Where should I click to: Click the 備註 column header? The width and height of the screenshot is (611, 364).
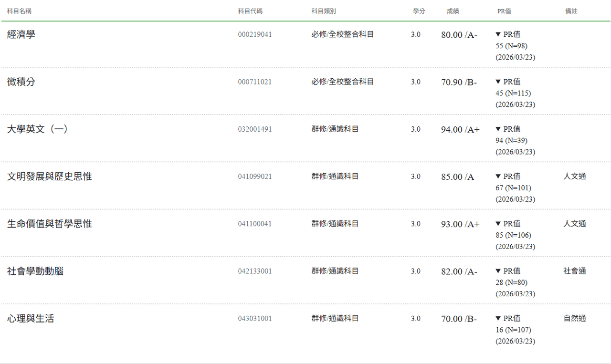[x=571, y=11]
